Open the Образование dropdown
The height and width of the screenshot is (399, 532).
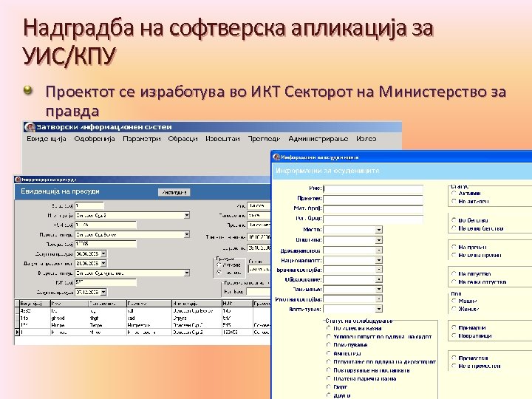[378, 279]
